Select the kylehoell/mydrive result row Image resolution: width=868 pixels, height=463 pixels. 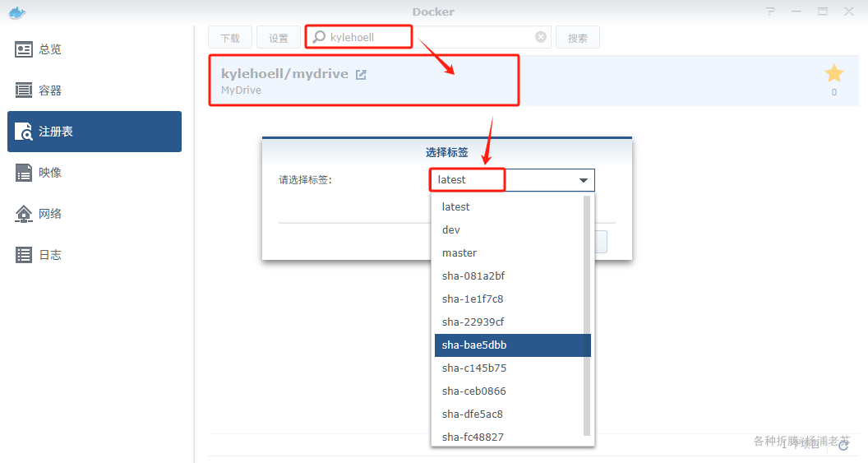pos(533,81)
